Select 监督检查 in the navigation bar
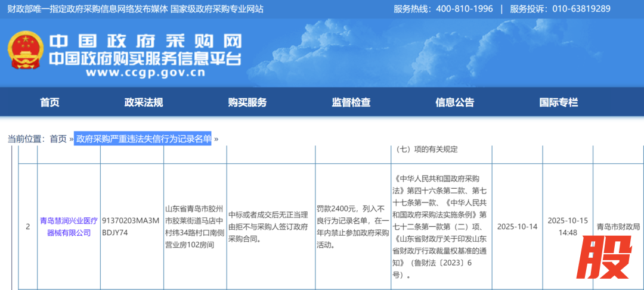The height and width of the screenshot is (290, 644). [x=351, y=102]
